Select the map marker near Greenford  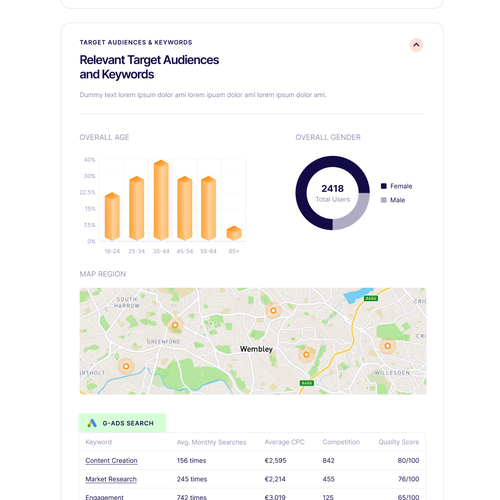click(175, 325)
